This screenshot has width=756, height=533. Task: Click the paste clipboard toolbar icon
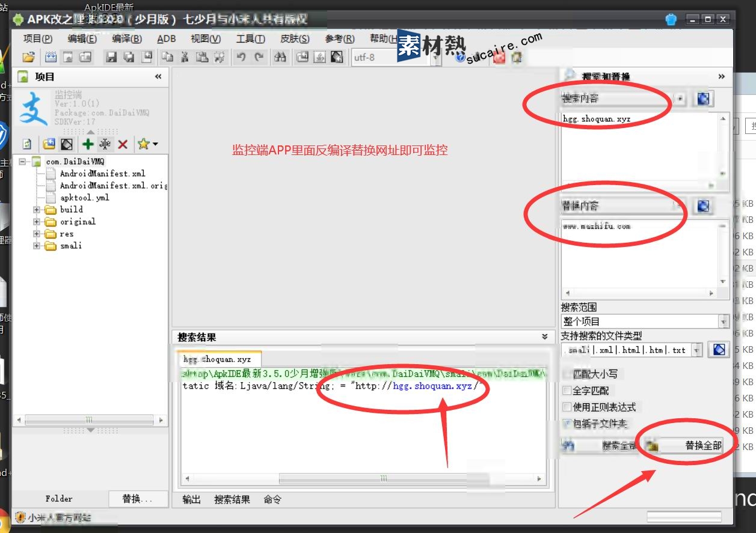(202, 57)
